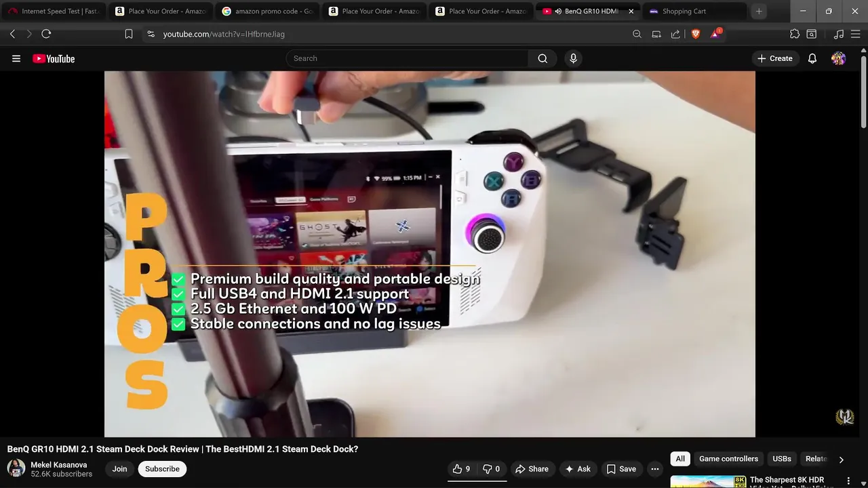Select the Game controllers filter chip
Screen dimensions: 868x488
pos(728,459)
